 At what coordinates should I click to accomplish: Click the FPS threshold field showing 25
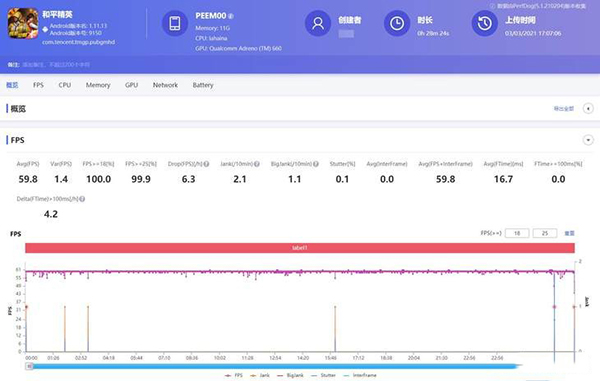point(545,233)
